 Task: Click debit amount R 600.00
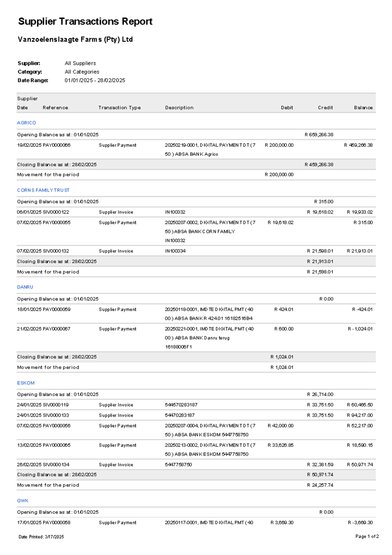click(284, 329)
